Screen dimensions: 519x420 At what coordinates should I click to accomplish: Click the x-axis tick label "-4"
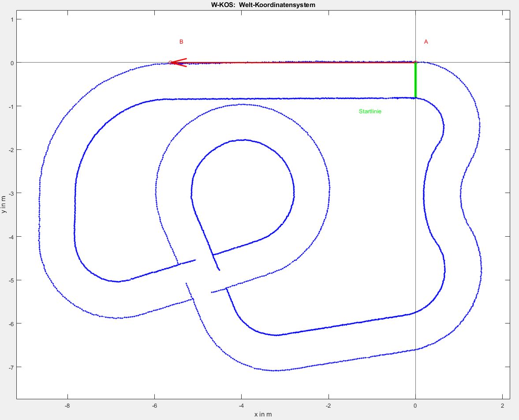241,405
